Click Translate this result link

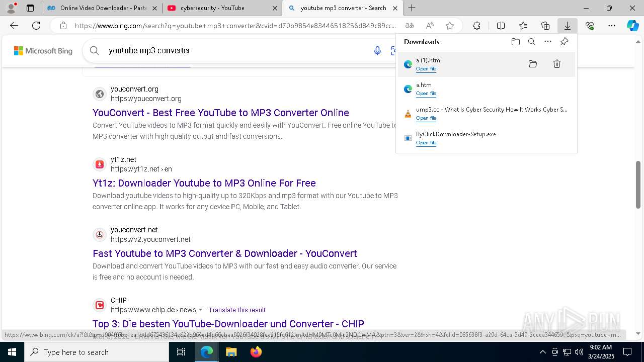pos(237,310)
